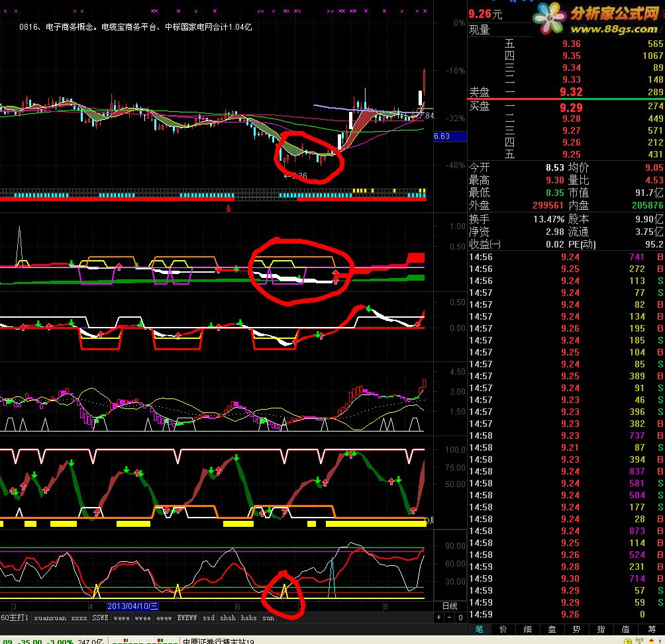Select the sun indicator tab
Viewport: 665px width, 644px height.
(x=268, y=618)
